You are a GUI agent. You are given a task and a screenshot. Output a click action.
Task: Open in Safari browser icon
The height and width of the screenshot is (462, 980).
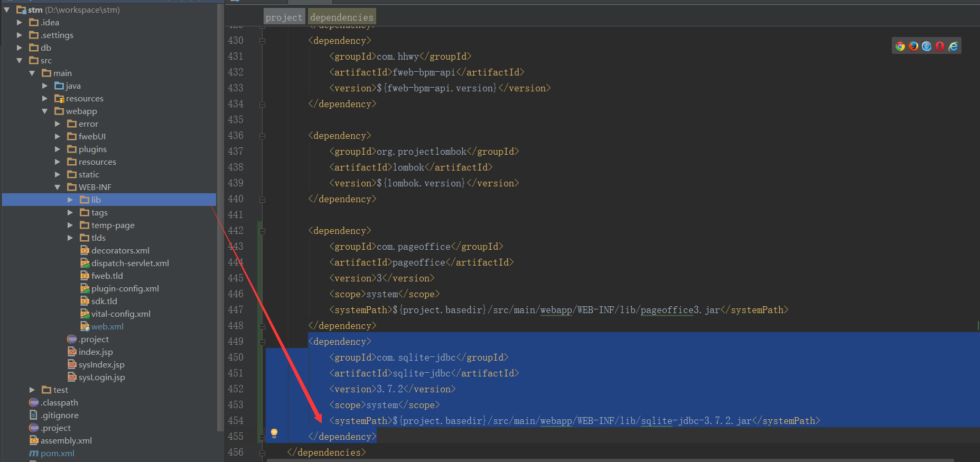pyautogui.click(x=927, y=46)
